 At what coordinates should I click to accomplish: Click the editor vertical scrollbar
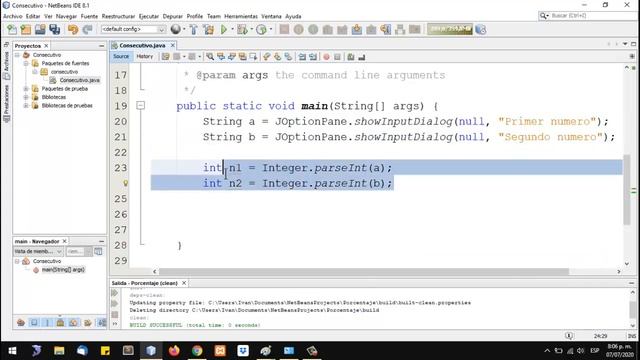[x=627, y=190]
